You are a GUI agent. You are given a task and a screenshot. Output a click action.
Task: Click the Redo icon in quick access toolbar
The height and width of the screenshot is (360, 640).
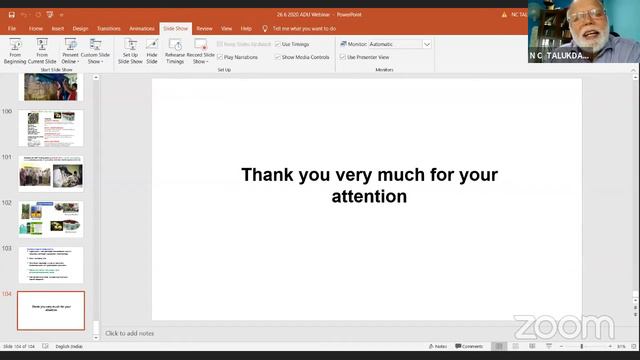pyautogui.click(x=38, y=15)
